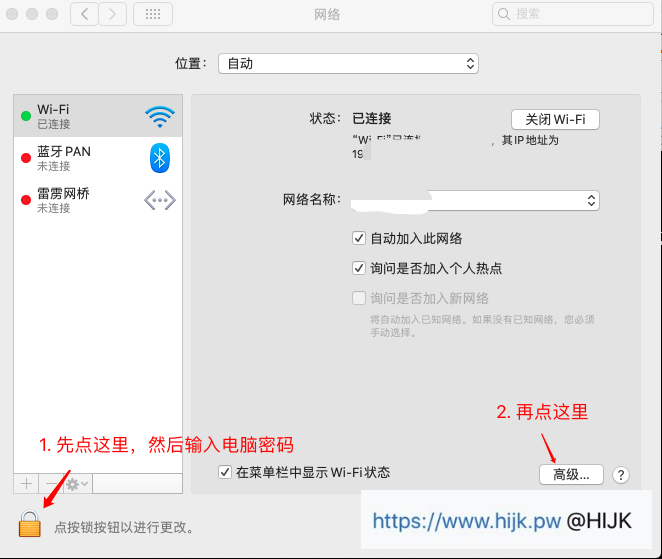This screenshot has width=662, height=559.
Task: Toggle 自动加入此网络 checkbox
Action: coord(359,239)
